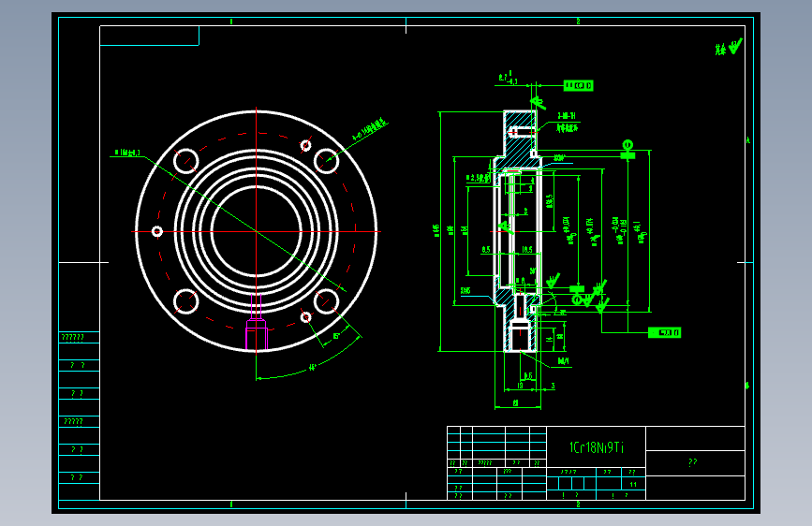Pick the 45° angle dimension text
Screen dimensions: 812x526
click(312, 368)
